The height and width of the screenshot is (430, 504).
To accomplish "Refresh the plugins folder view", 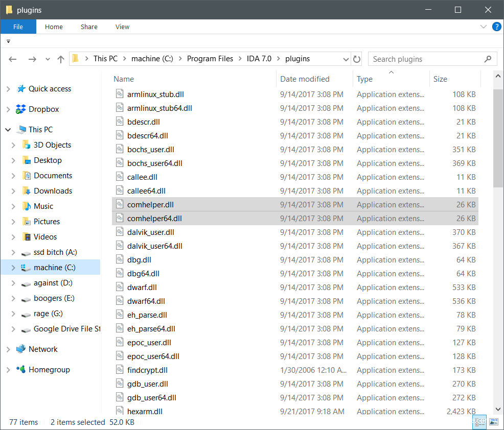I will pyautogui.click(x=357, y=59).
